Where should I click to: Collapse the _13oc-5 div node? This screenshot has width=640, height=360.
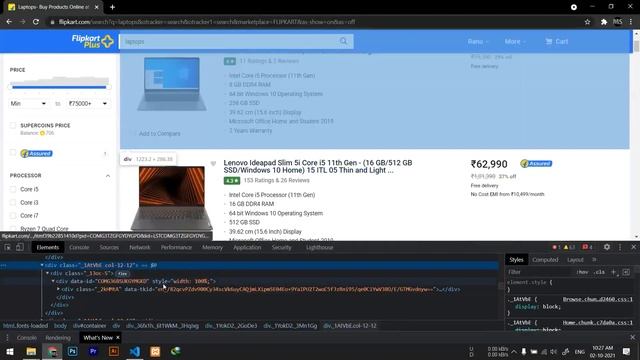(x=47, y=273)
